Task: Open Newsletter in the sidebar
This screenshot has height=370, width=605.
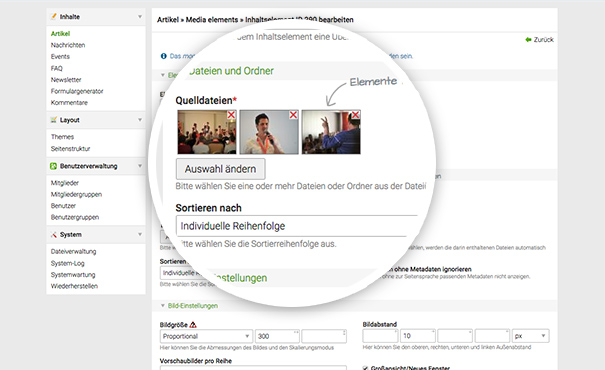Action: 66,79
